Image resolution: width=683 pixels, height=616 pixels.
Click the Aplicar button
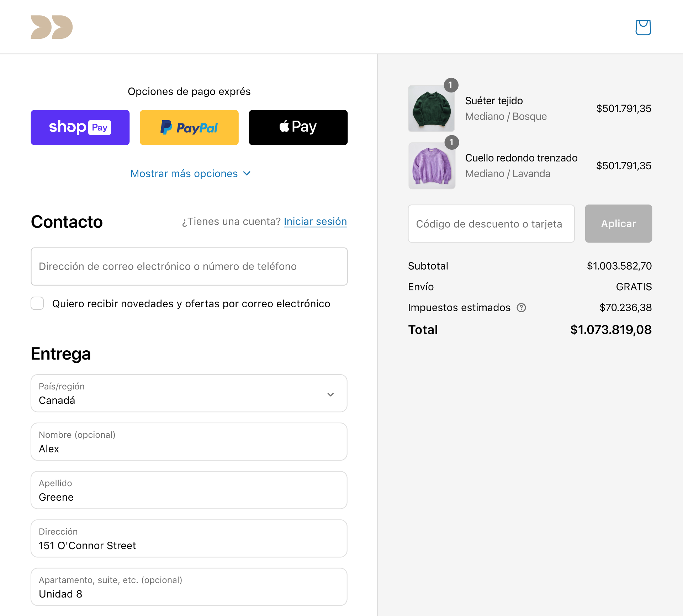[618, 224]
